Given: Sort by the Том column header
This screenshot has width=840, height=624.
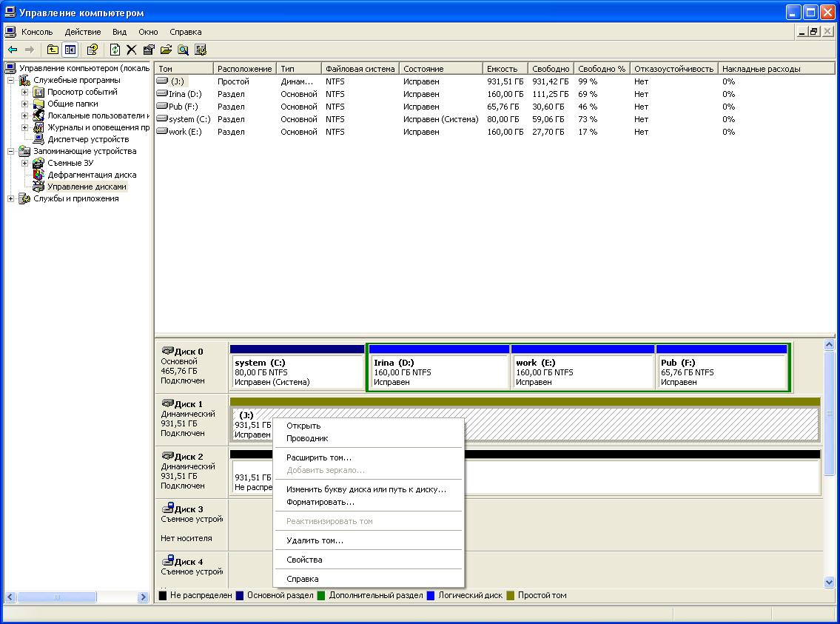Looking at the screenshot, I should click(x=184, y=69).
